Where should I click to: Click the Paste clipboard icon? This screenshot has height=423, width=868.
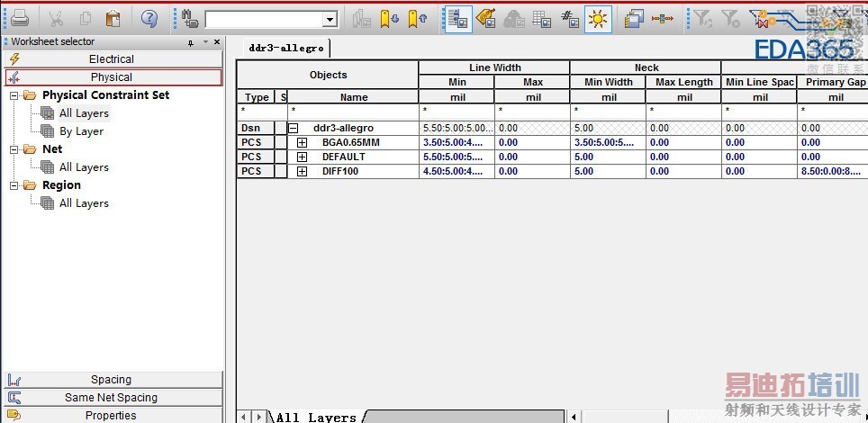coord(113,19)
